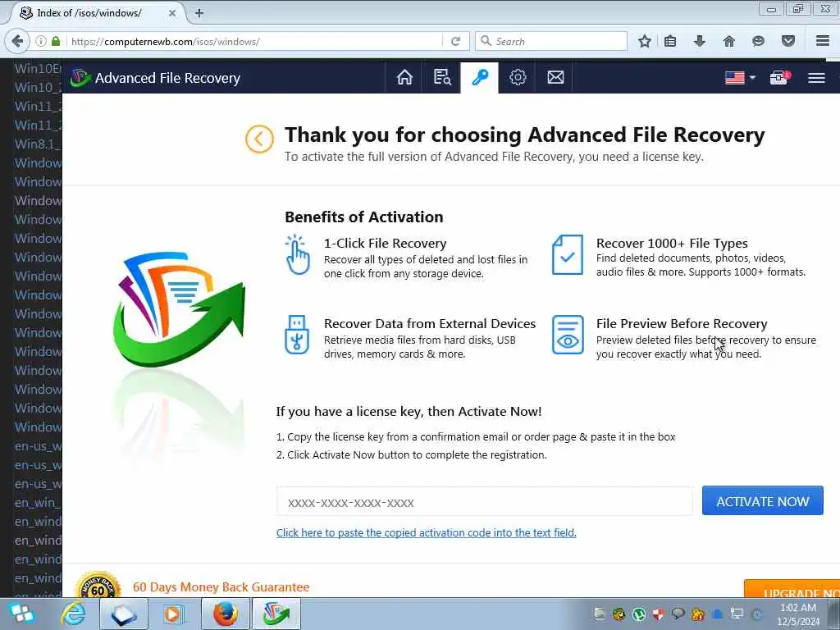Open Windows Media Player taskbar icon
Image resolution: width=840 pixels, height=630 pixels.
point(173,614)
